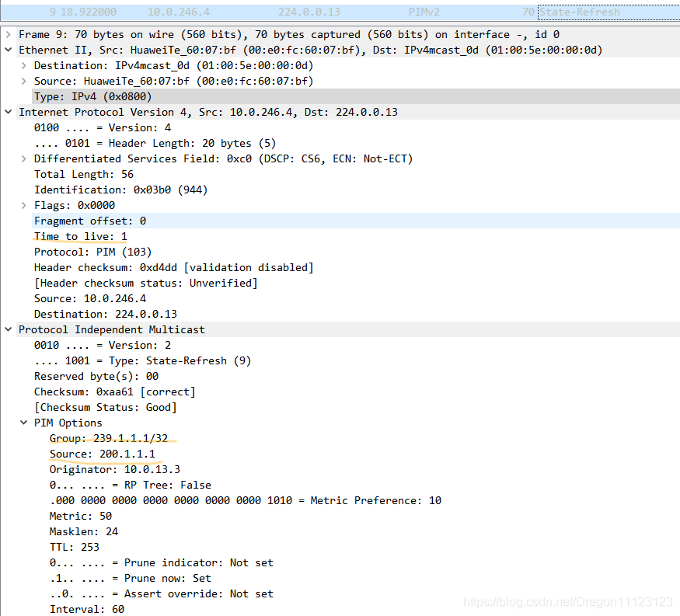Select the Header checksum status: Unverified line
Screen dimensions: 680x616
pyautogui.click(x=146, y=283)
